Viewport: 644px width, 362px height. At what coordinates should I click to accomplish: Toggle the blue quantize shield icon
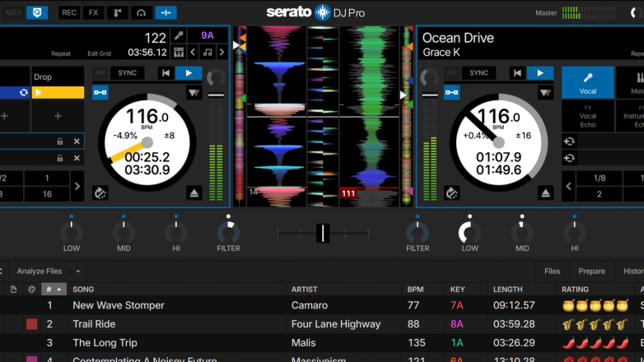click(x=37, y=12)
